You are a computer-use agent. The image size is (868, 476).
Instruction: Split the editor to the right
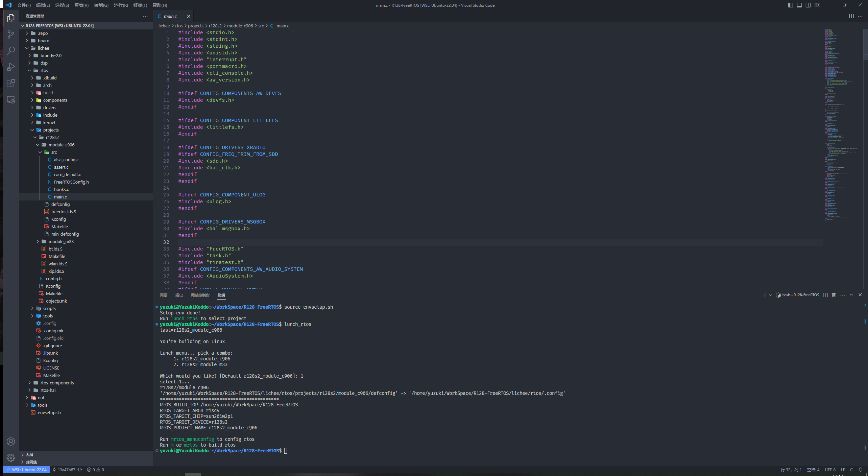tap(851, 16)
